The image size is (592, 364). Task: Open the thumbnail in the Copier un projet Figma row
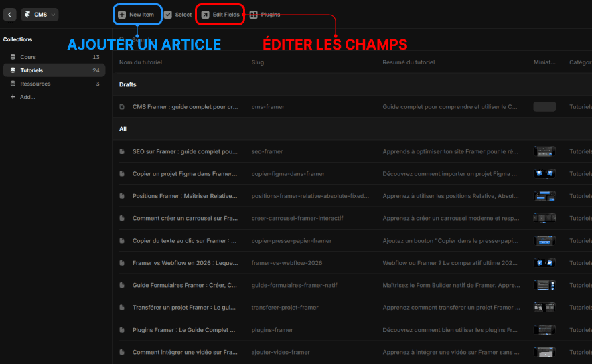[x=544, y=173]
